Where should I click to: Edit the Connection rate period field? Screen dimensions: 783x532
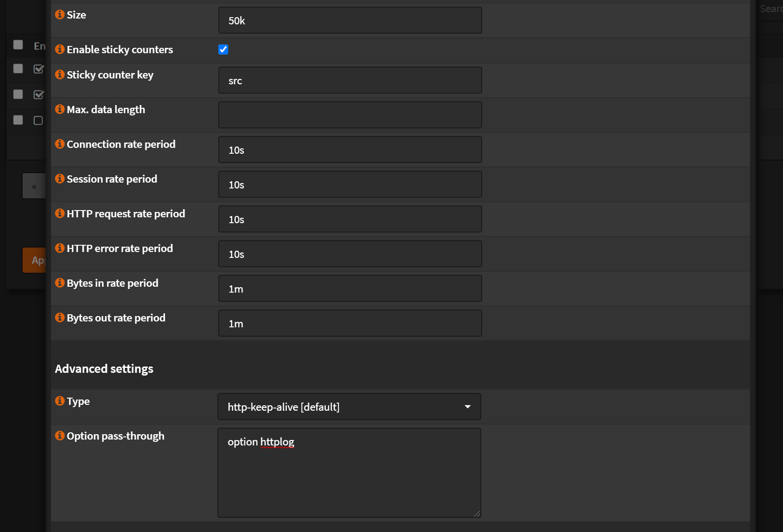[350, 150]
